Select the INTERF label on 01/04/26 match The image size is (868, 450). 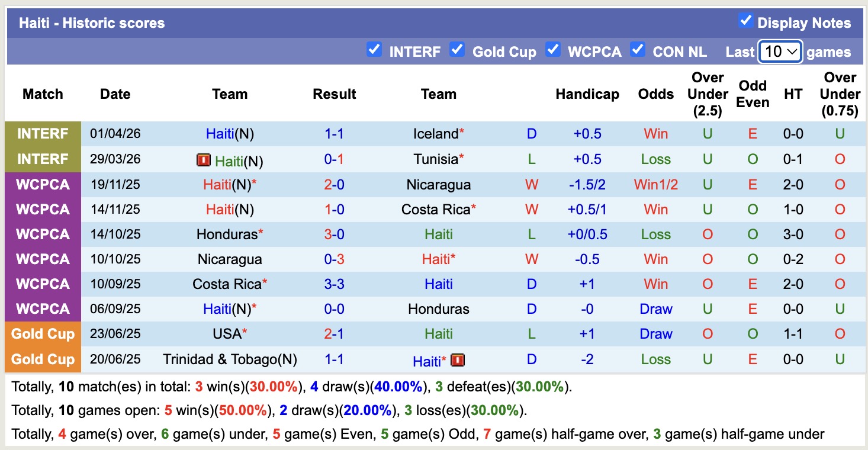(43, 134)
